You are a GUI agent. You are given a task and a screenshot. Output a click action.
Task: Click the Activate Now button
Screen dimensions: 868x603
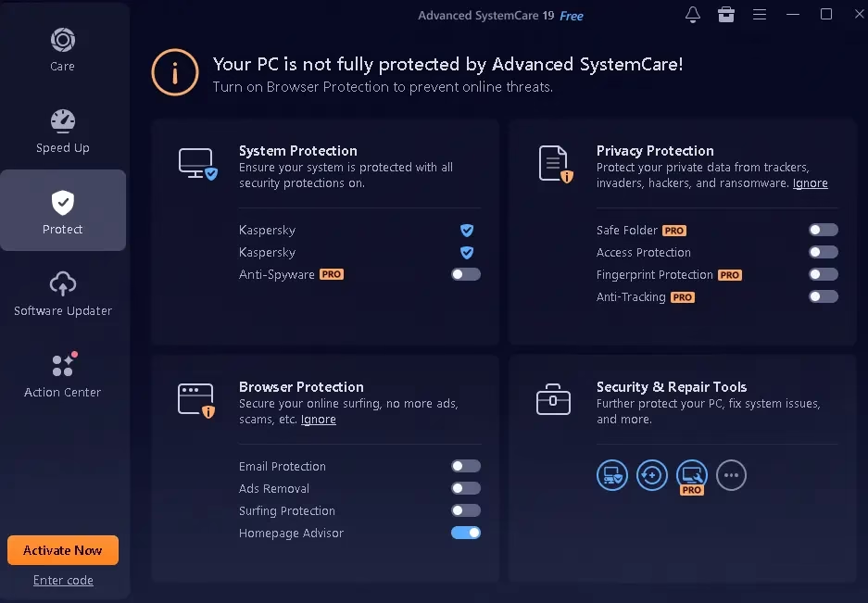pyautogui.click(x=63, y=550)
